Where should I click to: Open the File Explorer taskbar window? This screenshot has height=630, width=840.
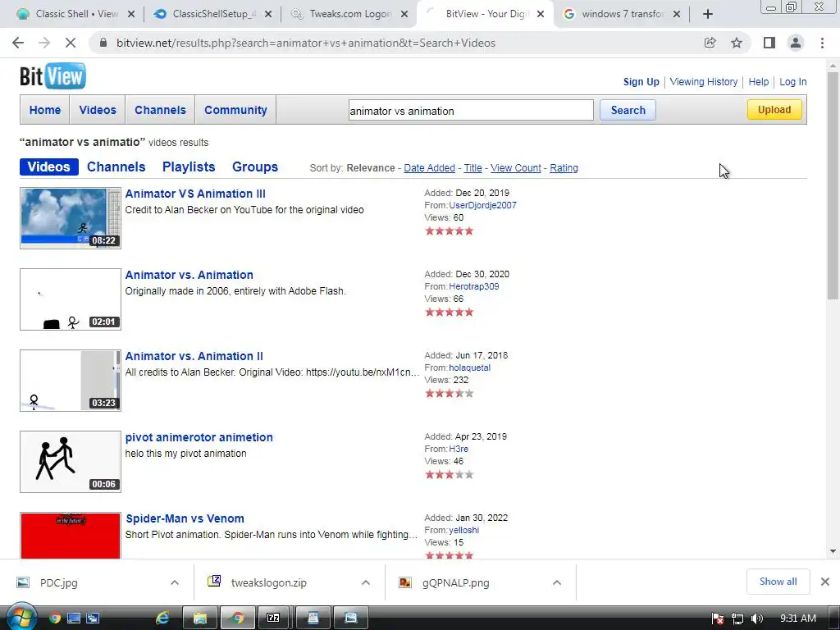[x=200, y=619]
